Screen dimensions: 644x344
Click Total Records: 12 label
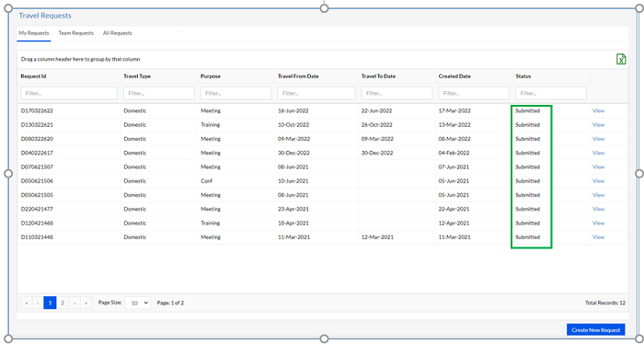[x=605, y=303]
